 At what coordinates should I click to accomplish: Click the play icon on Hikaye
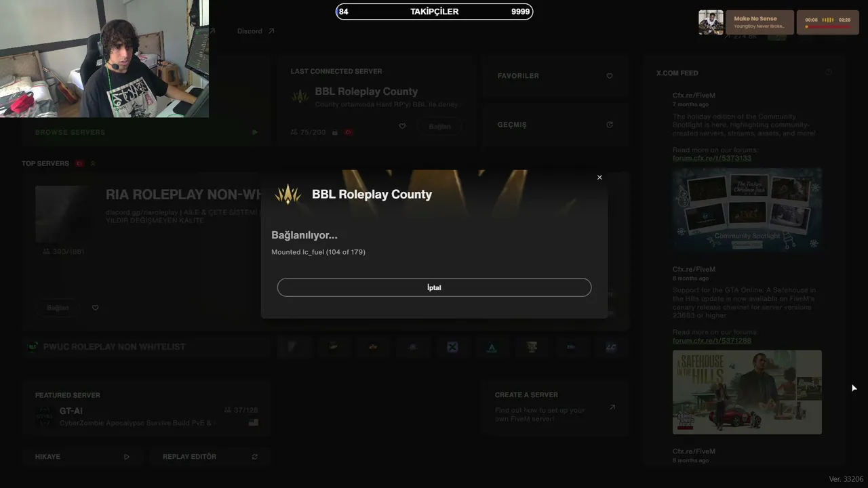pyautogui.click(x=126, y=457)
